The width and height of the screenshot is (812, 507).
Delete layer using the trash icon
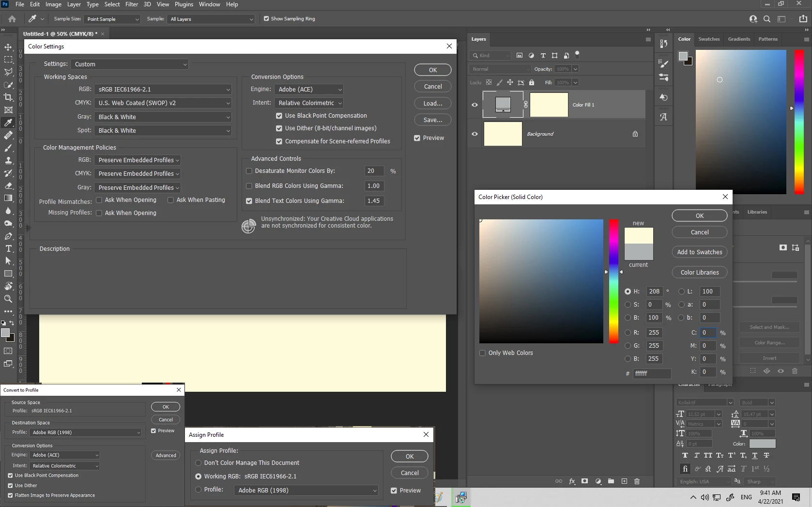pos(637,481)
